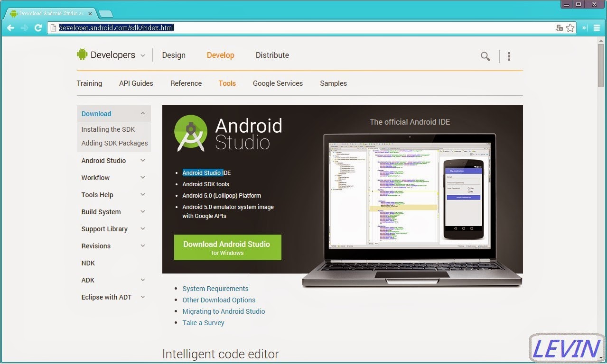Viewport: 607px width, 364px height.
Task: Click the laptop IDE screenshot image
Action: pos(412,210)
